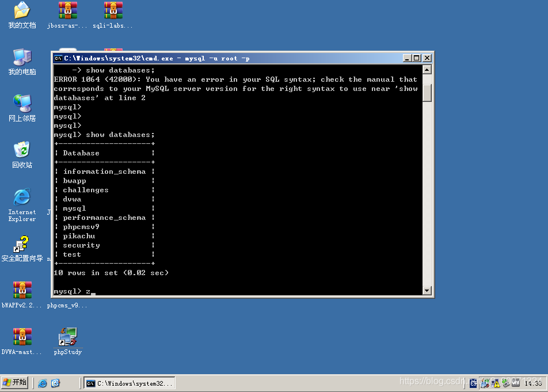This screenshot has height=392, width=548.
Task: Click the network warning tray icon
Action: click(x=496, y=383)
